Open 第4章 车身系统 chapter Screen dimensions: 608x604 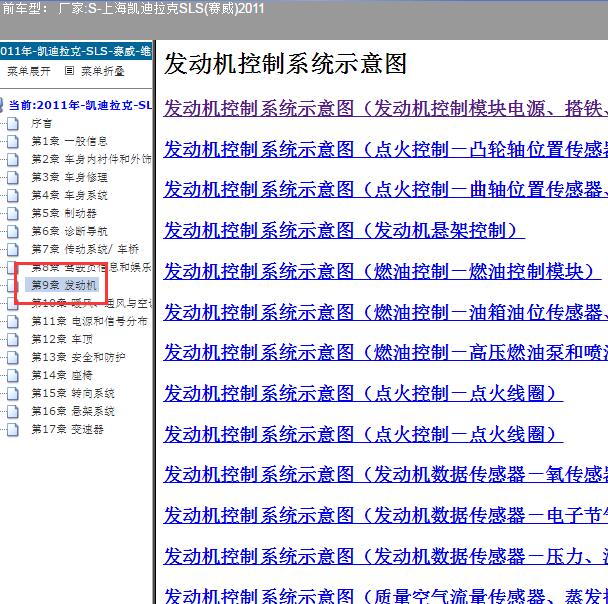[x=69, y=195]
